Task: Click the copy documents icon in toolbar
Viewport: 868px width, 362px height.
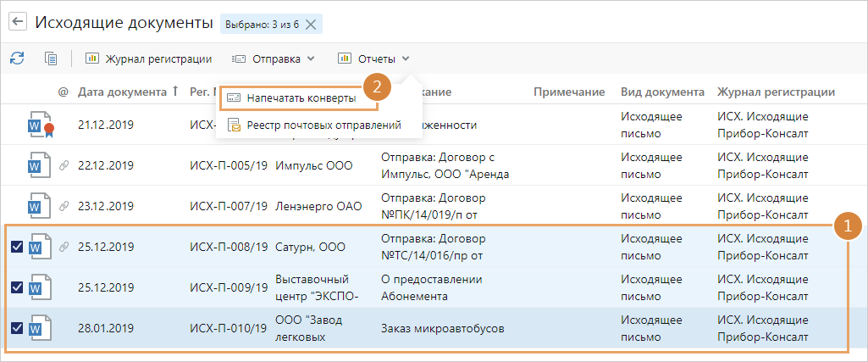Action: click(x=51, y=58)
